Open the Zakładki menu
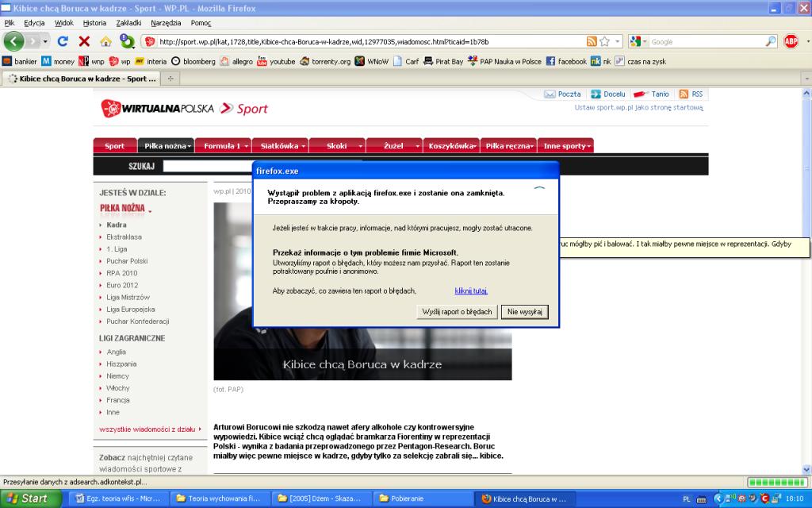 pyautogui.click(x=128, y=23)
